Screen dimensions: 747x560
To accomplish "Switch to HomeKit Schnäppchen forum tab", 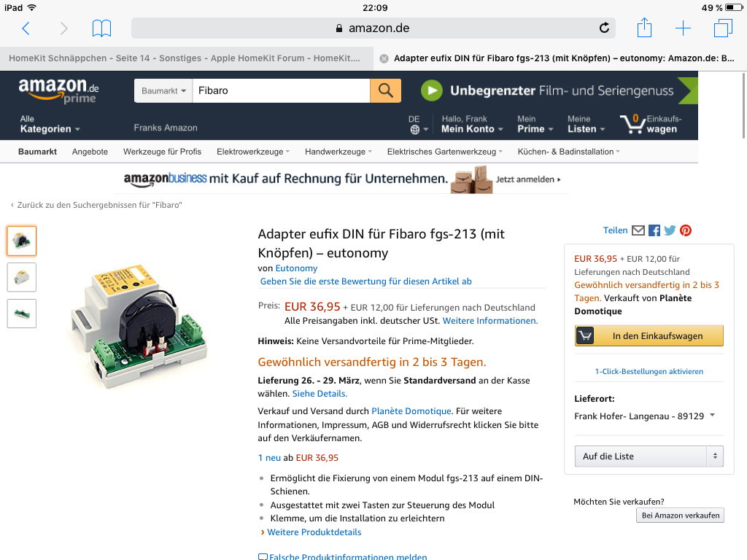I will [x=185, y=58].
